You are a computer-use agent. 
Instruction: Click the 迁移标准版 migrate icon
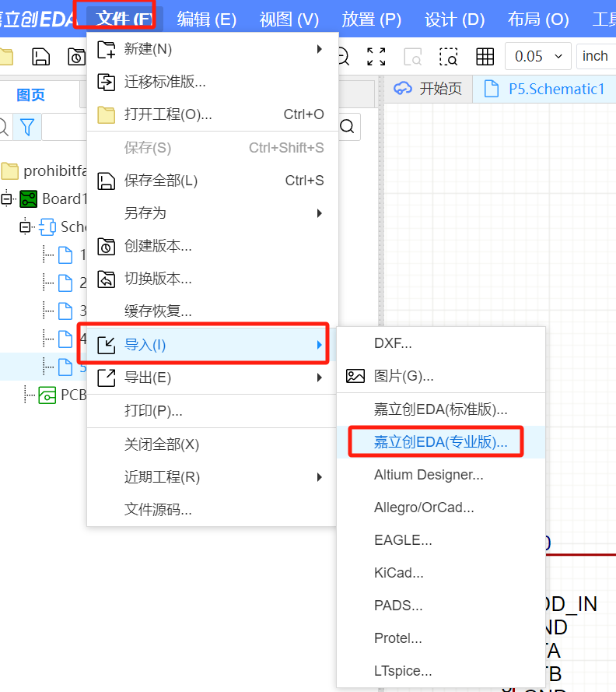tap(107, 82)
